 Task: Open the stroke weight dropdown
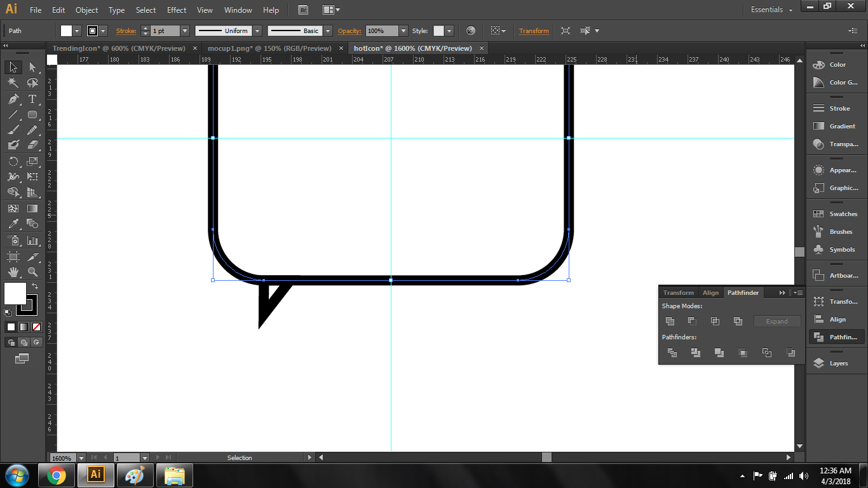pos(185,30)
